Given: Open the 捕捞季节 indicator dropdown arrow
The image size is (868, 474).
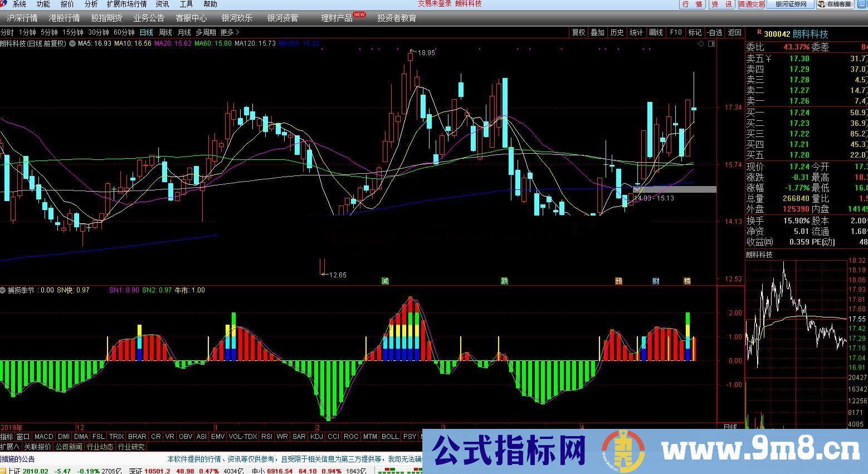Looking at the screenshot, I should click(x=3, y=290).
